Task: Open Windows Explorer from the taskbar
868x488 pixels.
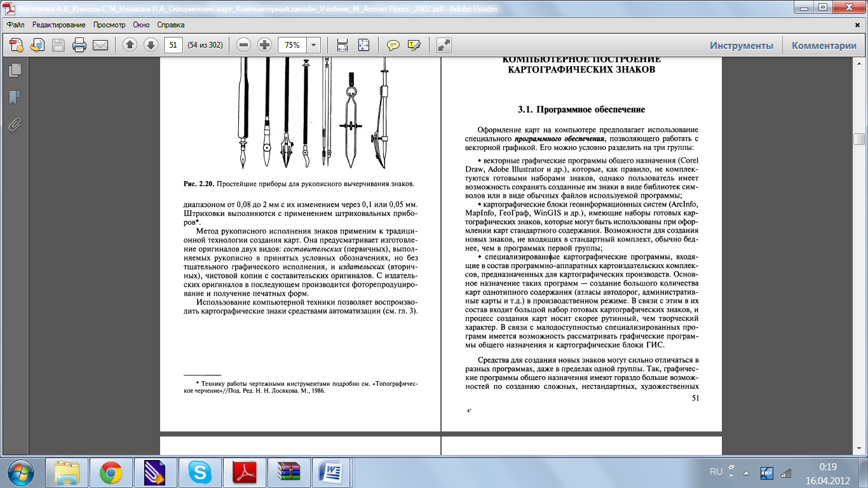Action: 68,472
